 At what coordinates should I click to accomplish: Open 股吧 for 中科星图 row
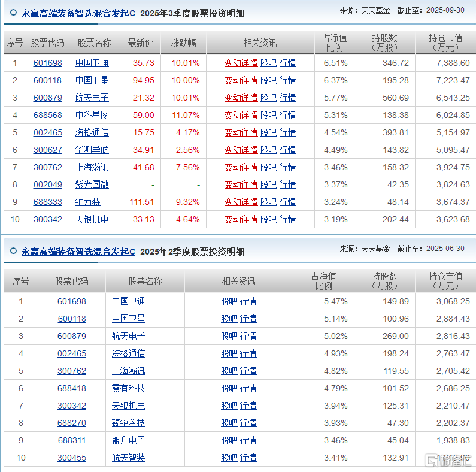point(269,115)
